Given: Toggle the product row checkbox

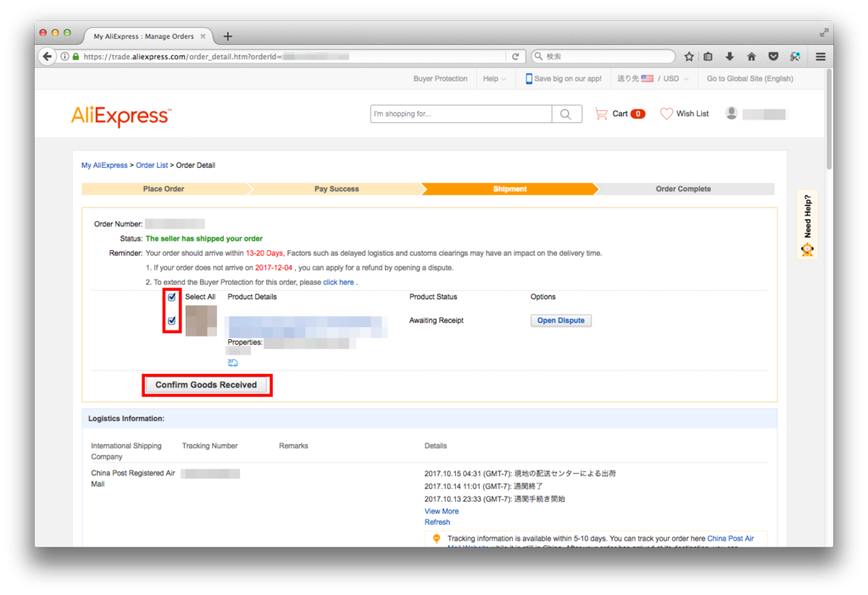Looking at the screenshot, I should pos(171,320).
